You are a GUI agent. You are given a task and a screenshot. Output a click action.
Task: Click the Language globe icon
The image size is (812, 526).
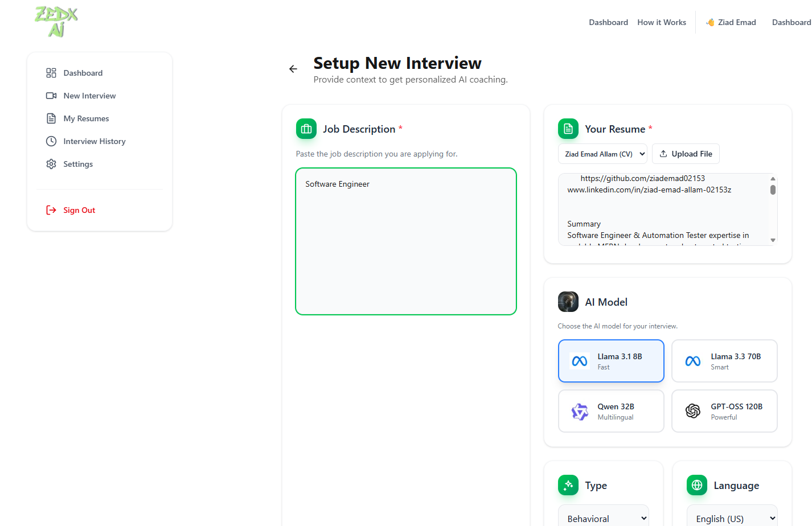tap(696, 485)
